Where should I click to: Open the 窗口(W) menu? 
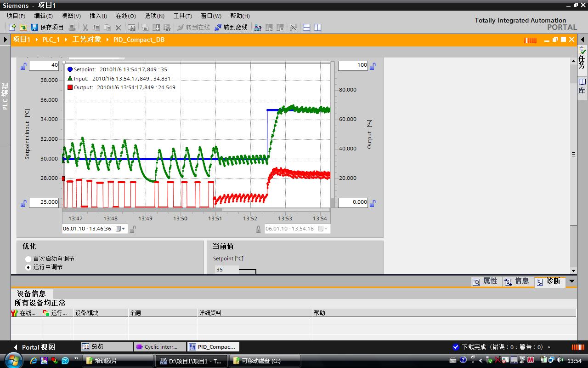tap(211, 16)
